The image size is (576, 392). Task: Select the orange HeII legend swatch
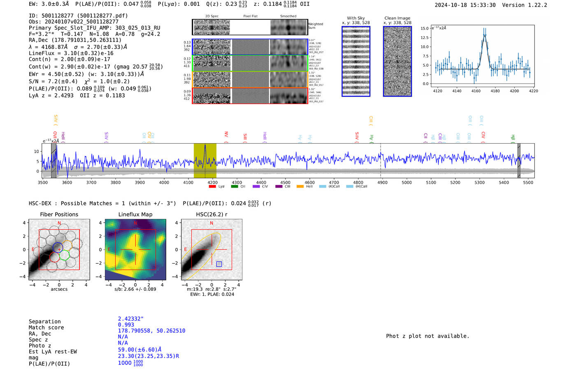300,186
